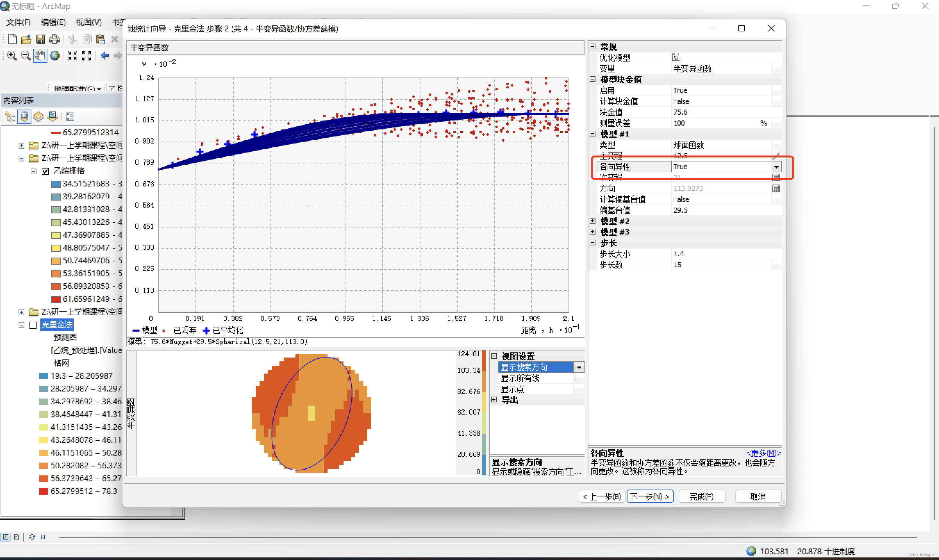
Task: Create a new map document
Action: [x=12, y=39]
